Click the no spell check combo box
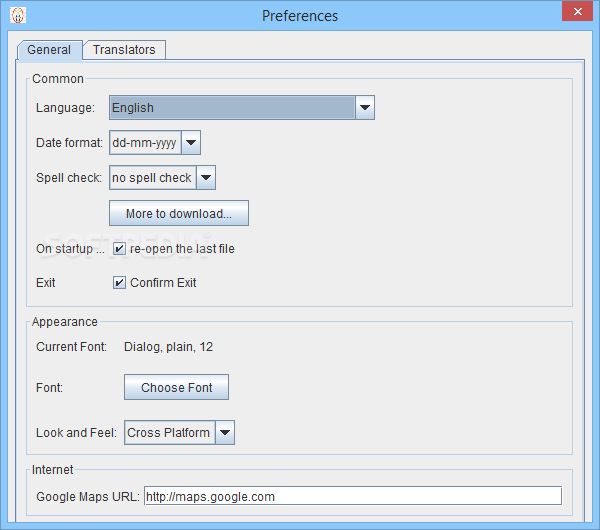This screenshot has height=530, width=600. coord(163,178)
